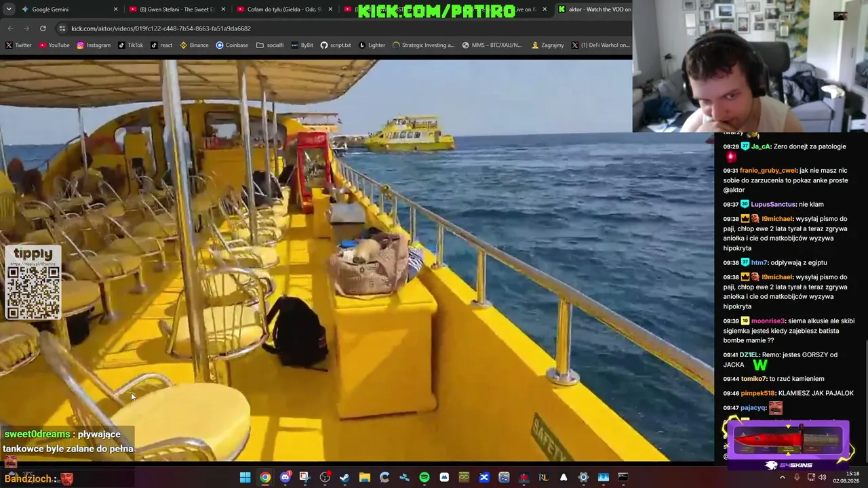Viewport: 868px width, 488px height.
Task: Open the Binance bookmark
Action: [x=194, y=45]
